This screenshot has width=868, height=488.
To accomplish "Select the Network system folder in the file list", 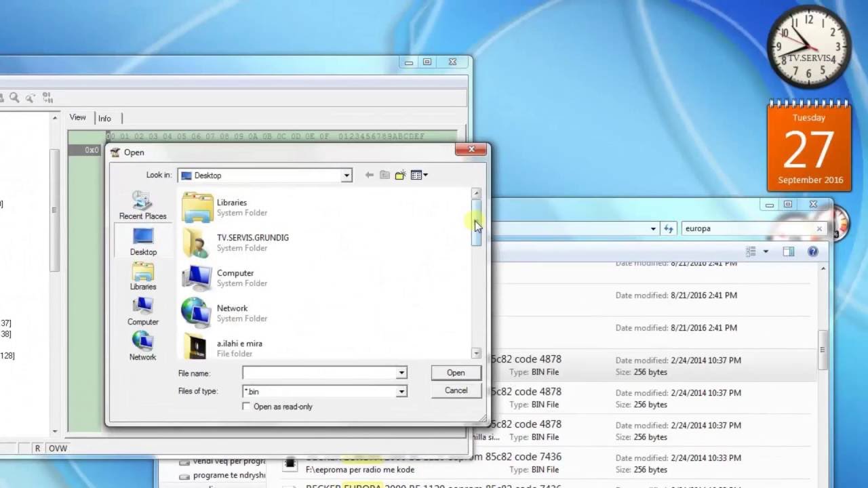I will (224, 313).
